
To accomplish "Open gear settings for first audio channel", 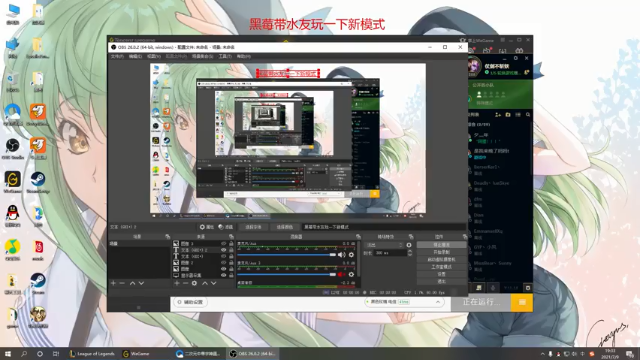I will coord(351,255).
